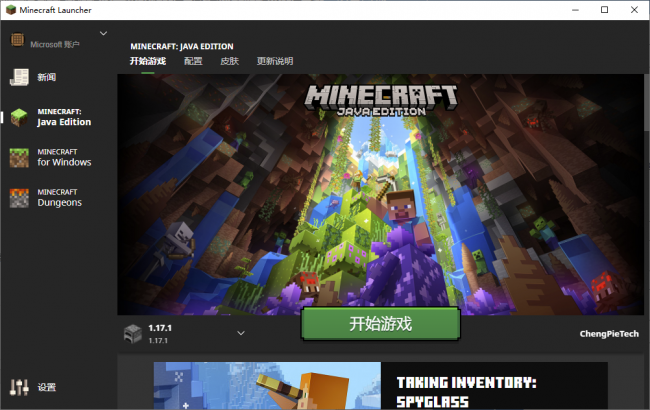Image resolution: width=650 pixels, height=410 pixels.
Task: Expand the 1.17.1 version selector arrow
Action: point(240,333)
